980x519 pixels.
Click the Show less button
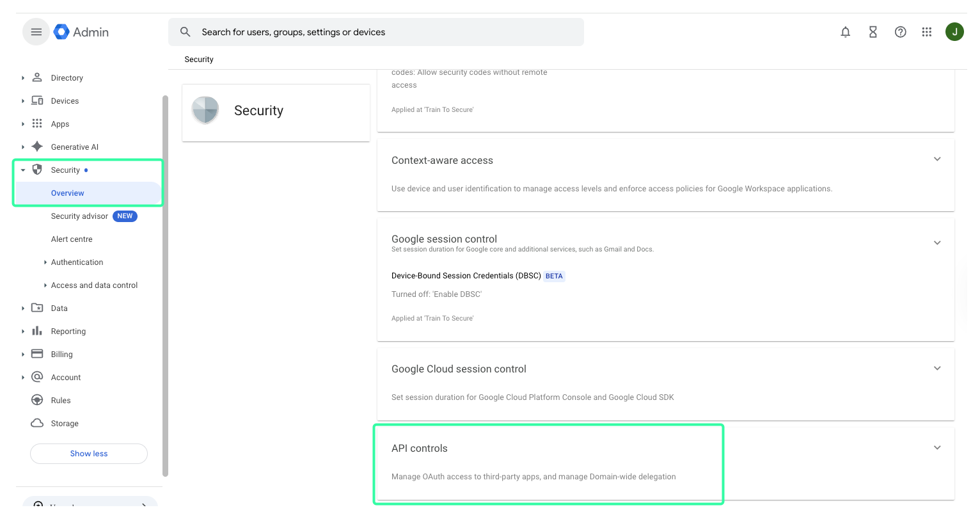89,454
